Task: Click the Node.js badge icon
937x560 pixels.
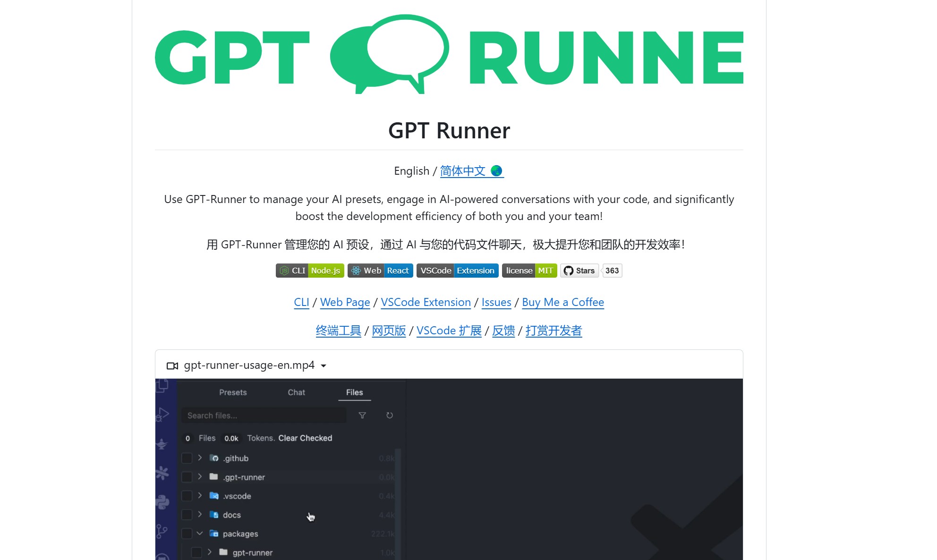Action: coord(326,270)
